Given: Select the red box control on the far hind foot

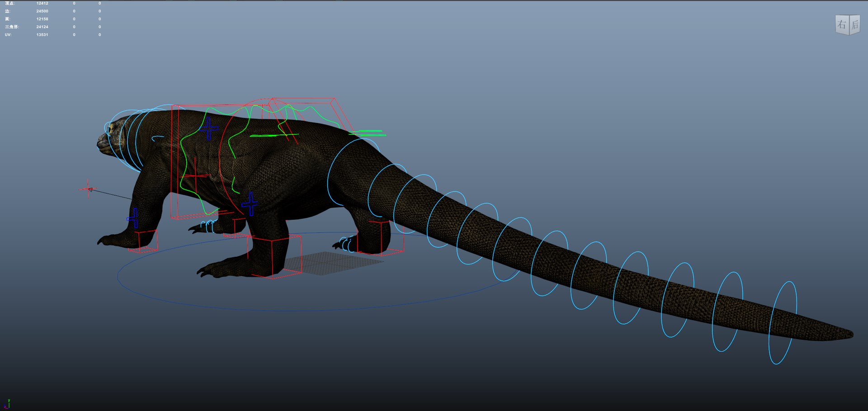Looking at the screenshot, I should [380, 237].
